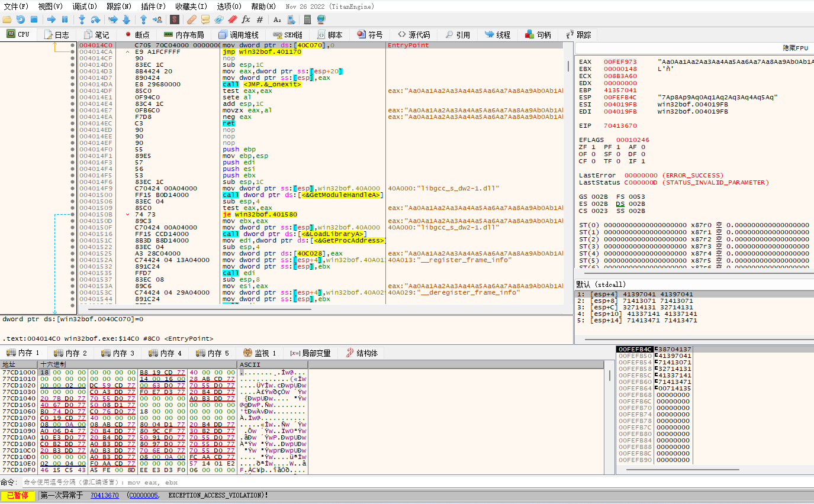The image size is (814, 504).
Task: Click the fx functions toolbar icon
Action: pyautogui.click(x=246, y=20)
